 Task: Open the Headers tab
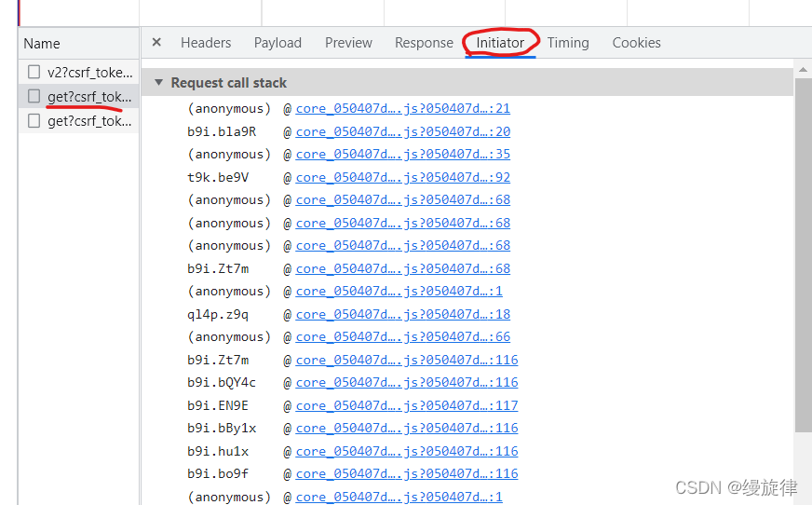206,43
